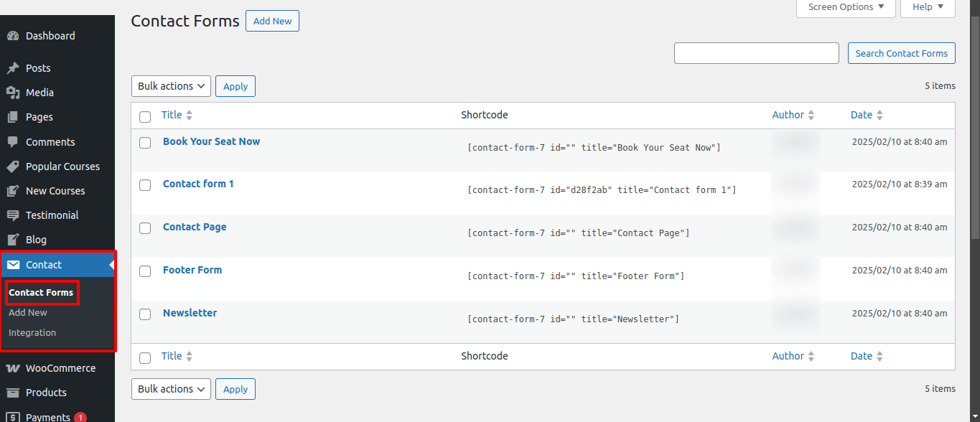Select the Footer Form row checkbox

click(x=145, y=271)
